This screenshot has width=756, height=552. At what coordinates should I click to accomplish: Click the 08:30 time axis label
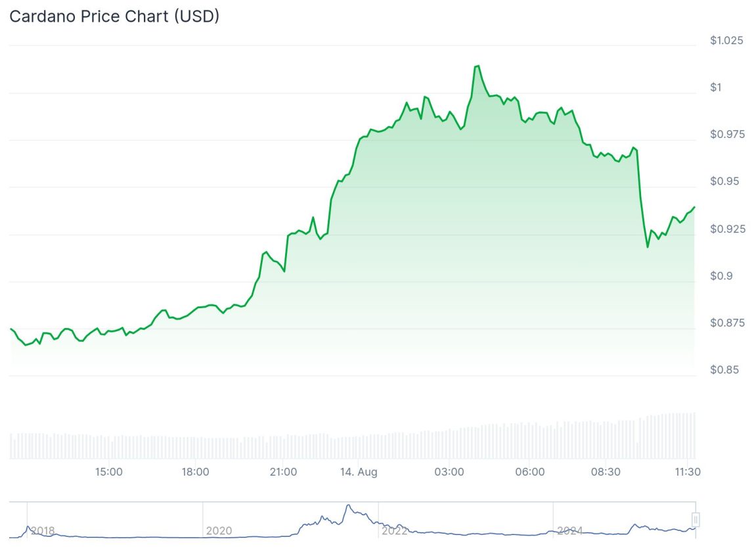(606, 472)
